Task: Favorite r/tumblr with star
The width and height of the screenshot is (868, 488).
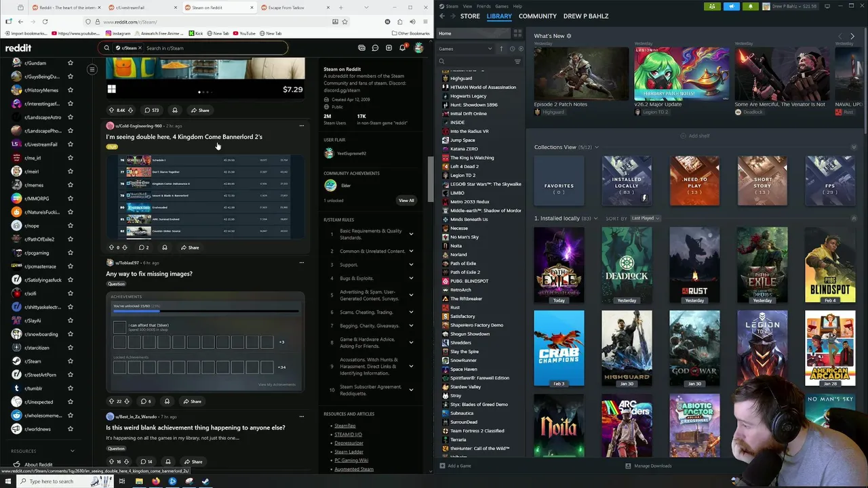Action: click(x=70, y=388)
